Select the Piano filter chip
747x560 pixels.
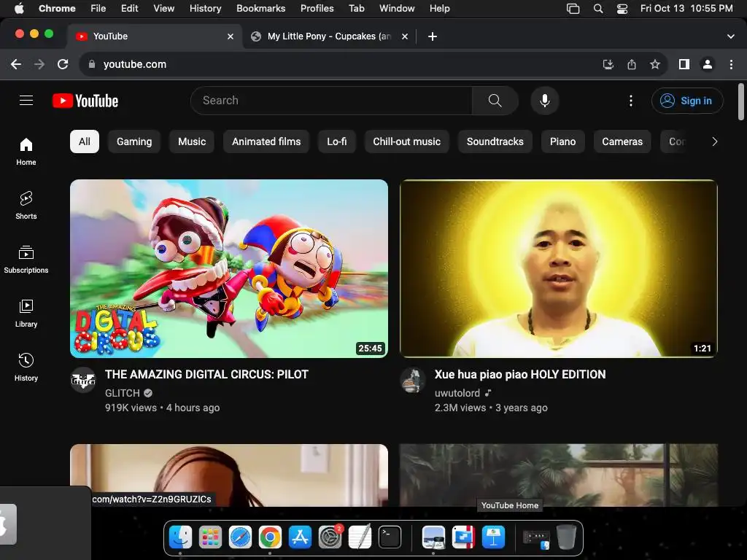pos(562,141)
